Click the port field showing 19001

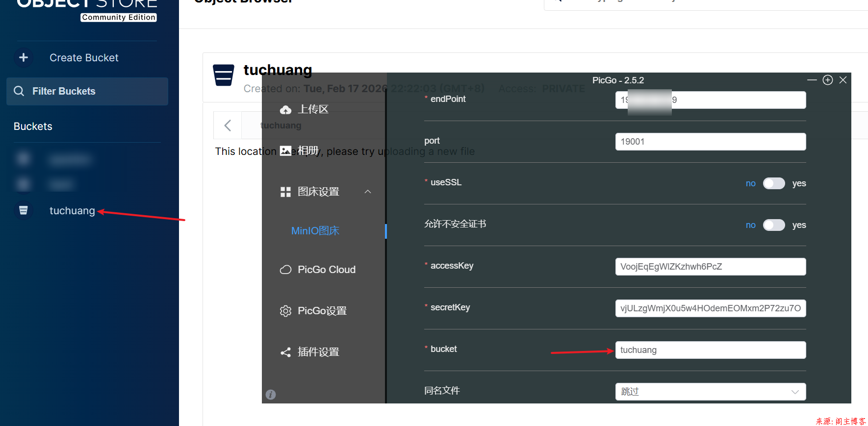point(711,142)
